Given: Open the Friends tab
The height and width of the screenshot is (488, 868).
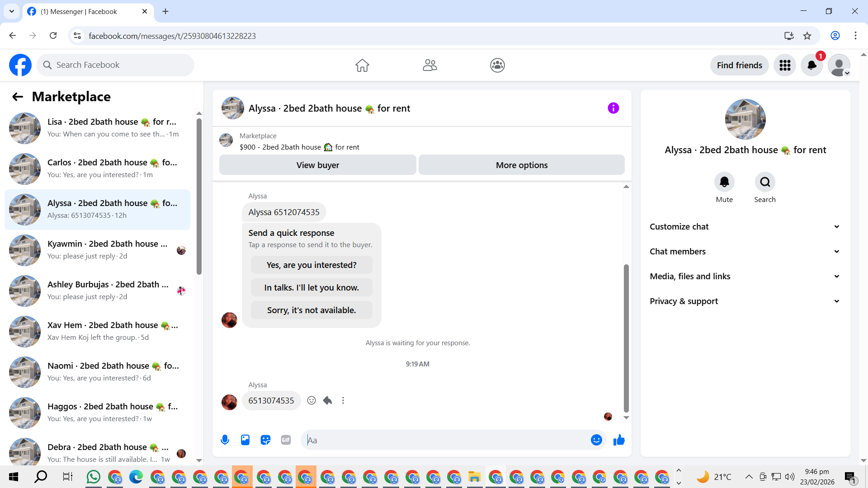Looking at the screenshot, I should coord(429,65).
